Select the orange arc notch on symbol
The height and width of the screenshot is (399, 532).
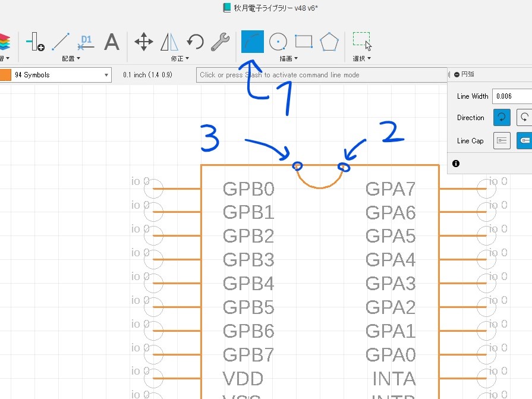click(x=320, y=187)
